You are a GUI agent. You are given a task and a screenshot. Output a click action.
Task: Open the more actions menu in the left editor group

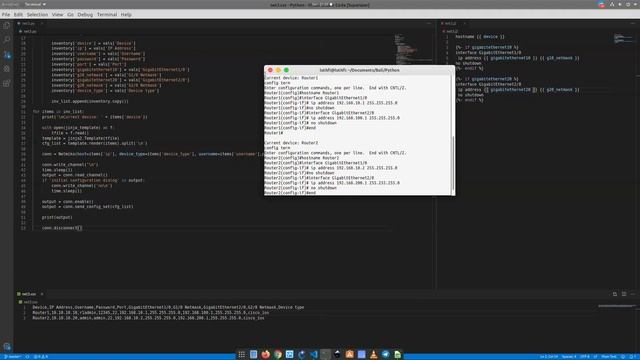coord(429,23)
